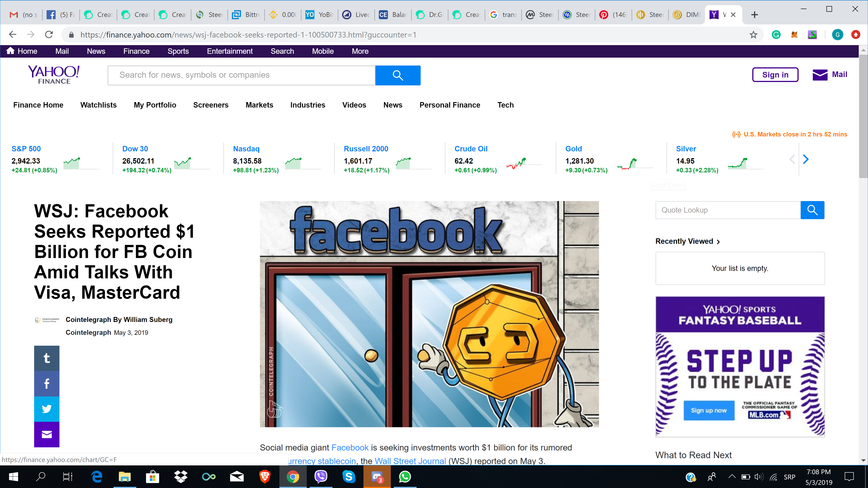Image resolution: width=868 pixels, height=488 pixels.
Task: Email article using purple envelope icon
Action: (x=47, y=434)
